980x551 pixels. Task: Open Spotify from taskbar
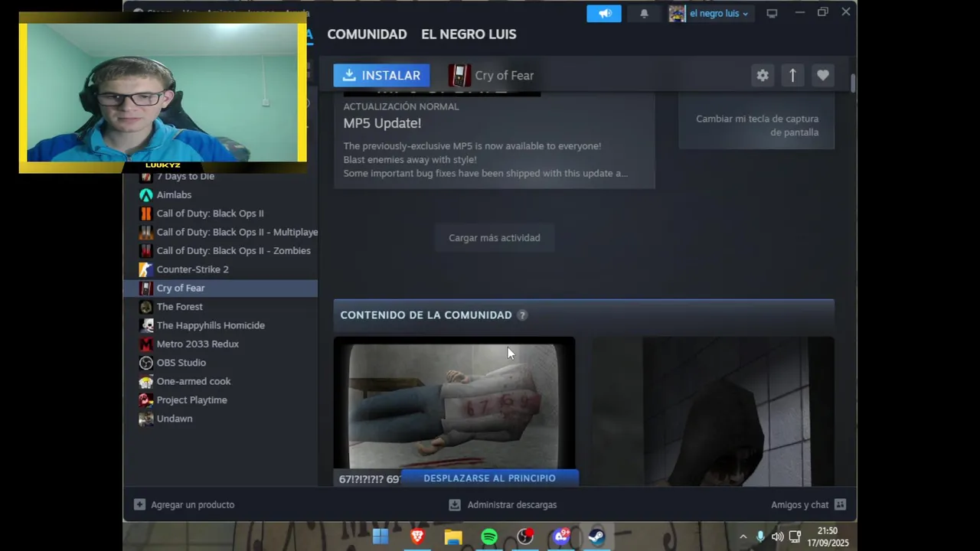tap(489, 537)
